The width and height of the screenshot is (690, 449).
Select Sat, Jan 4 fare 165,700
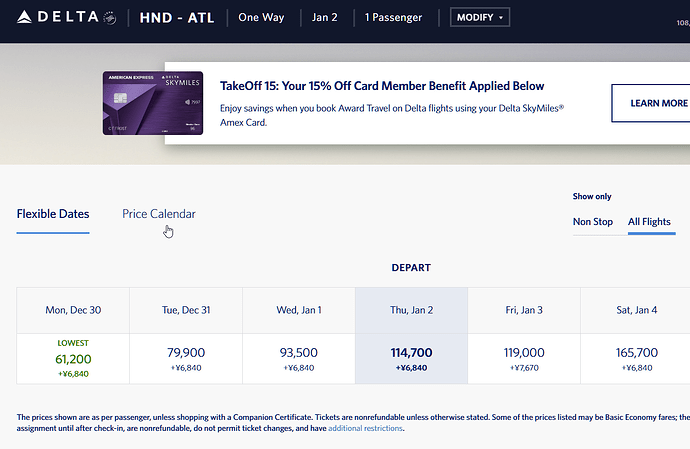coord(637,358)
